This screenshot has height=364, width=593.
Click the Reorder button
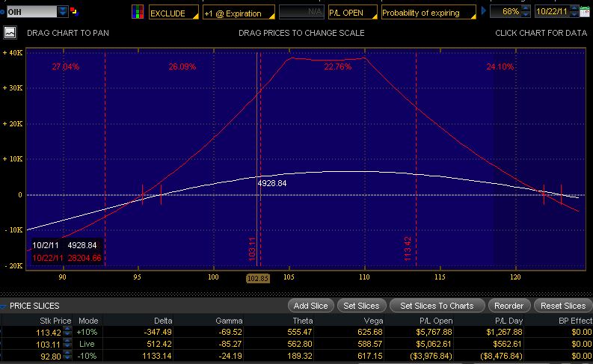508,306
